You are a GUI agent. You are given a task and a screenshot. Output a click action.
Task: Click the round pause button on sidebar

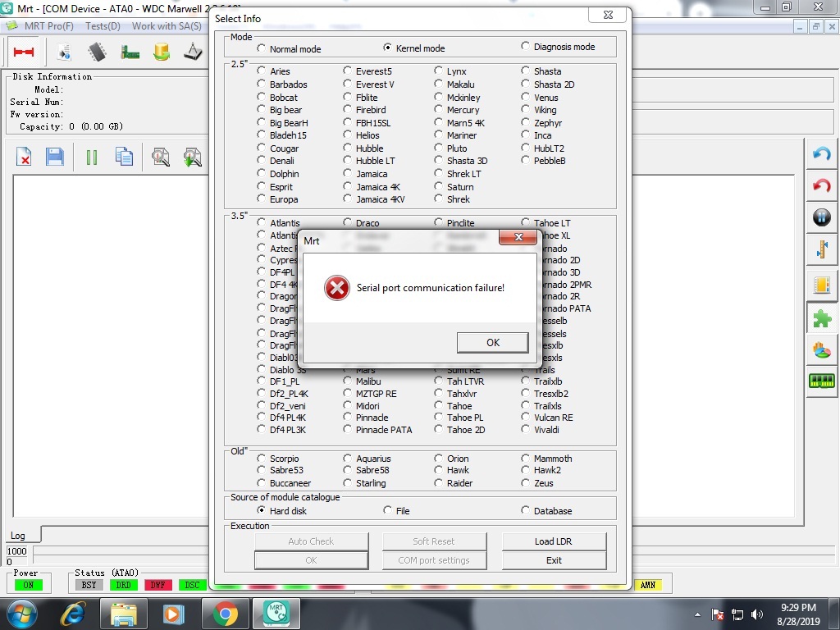pyautogui.click(x=821, y=217)
